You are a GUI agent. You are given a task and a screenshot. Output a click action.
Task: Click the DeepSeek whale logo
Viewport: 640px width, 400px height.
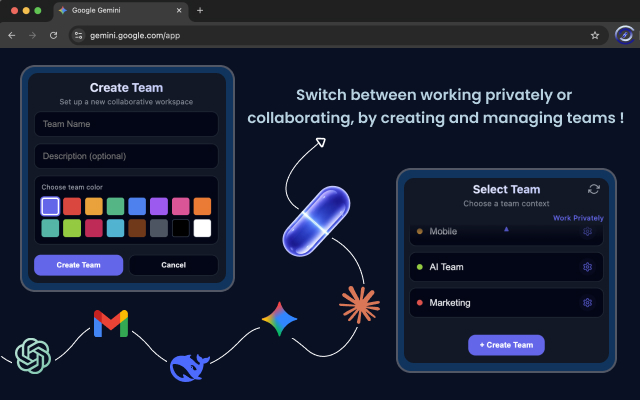(189, 368)
